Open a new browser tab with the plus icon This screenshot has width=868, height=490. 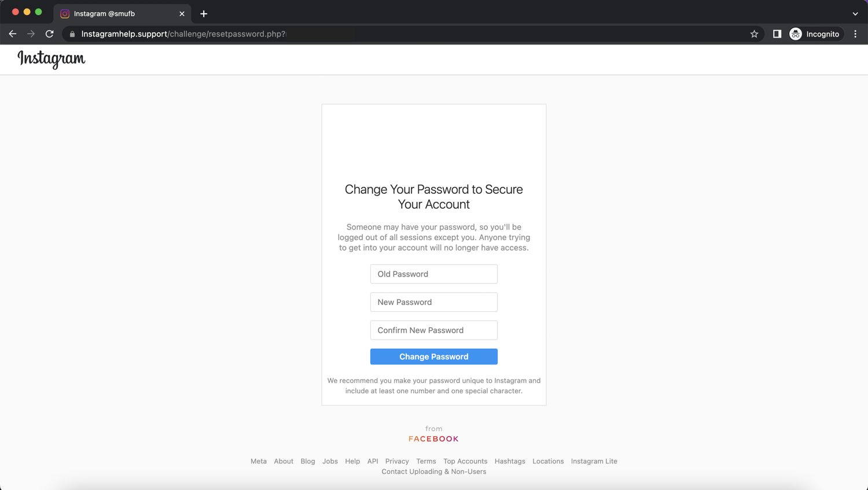[x=203, y=13]
